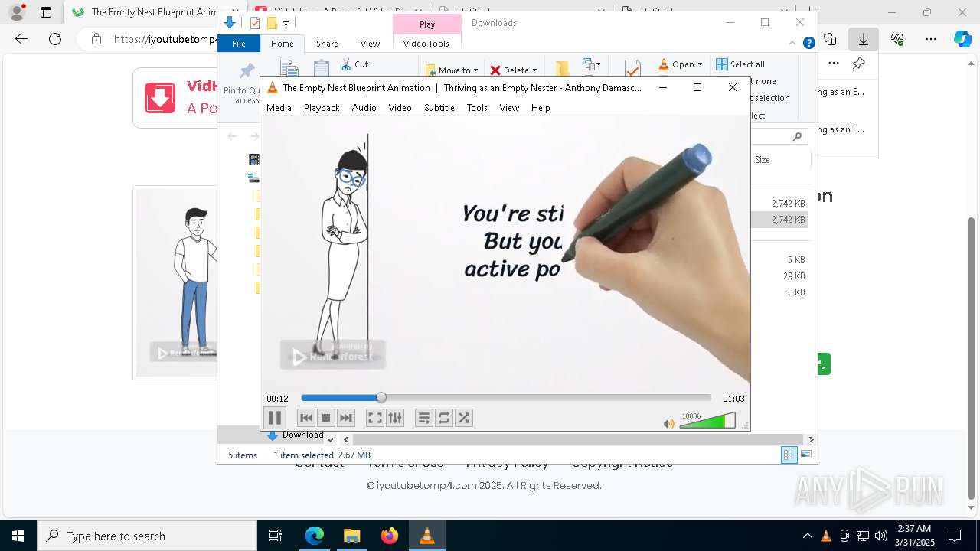Viewport: 980px width, 551px height.
Task: Click Explorer horizontal scrollbar right arrow
Action: 811,439
